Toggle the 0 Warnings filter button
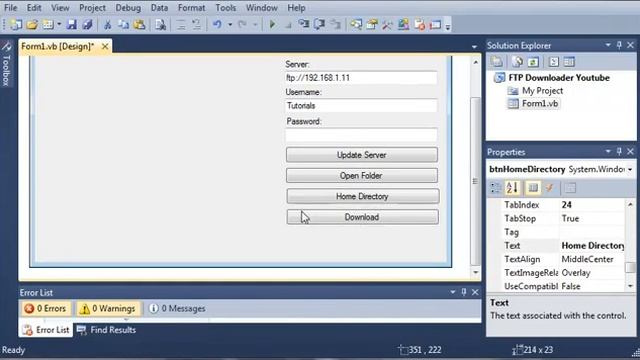Image resolution: width=640 pixels, height=360 pixels. pos(108,309)
